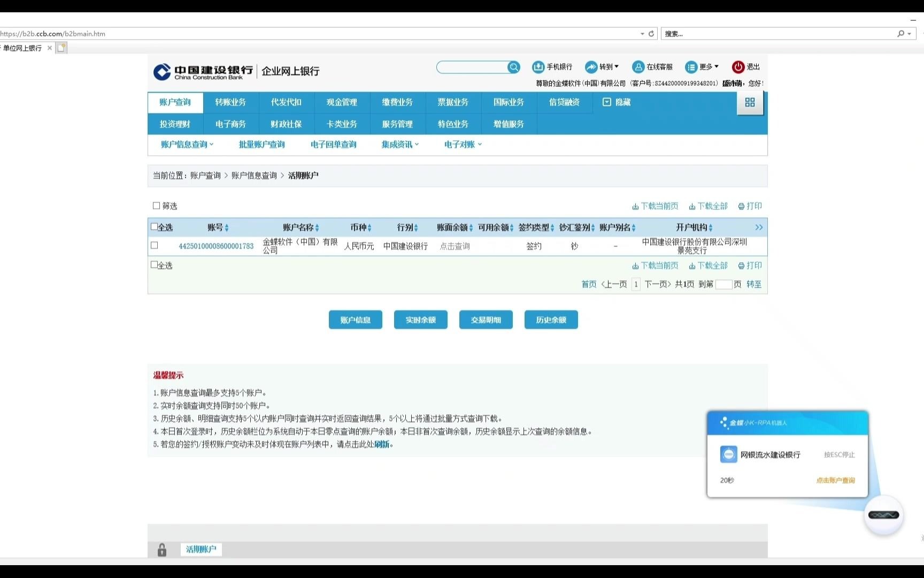Focus the bank site search box
This screenshot has height=578, width=924.
coord(472,67)
